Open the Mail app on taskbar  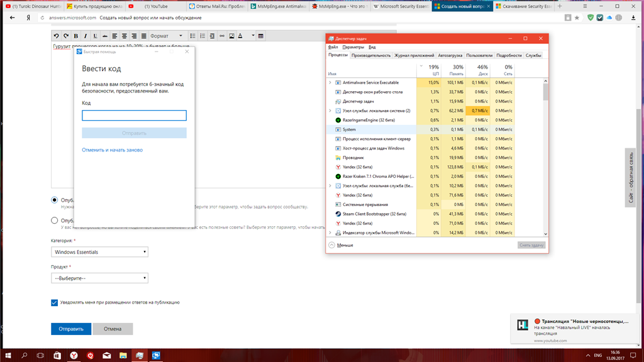click(107, 356)
